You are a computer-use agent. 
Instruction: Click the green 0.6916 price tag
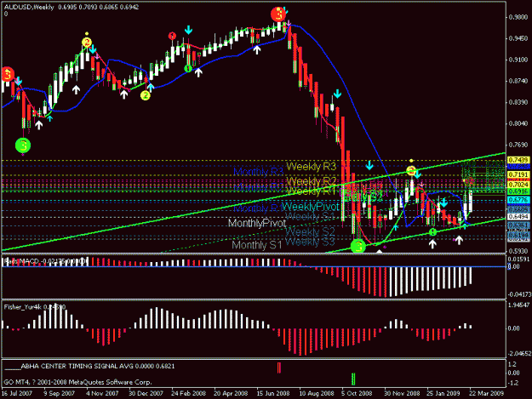tap(518, 192)
